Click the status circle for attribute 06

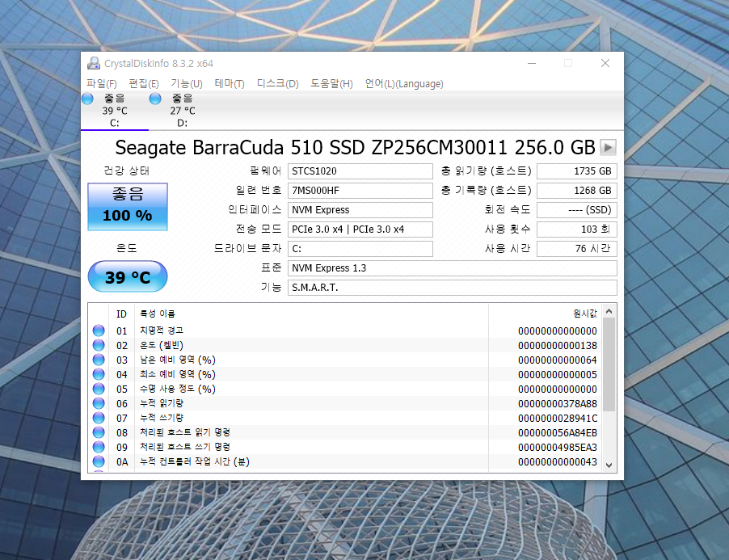tap(99, 403)
